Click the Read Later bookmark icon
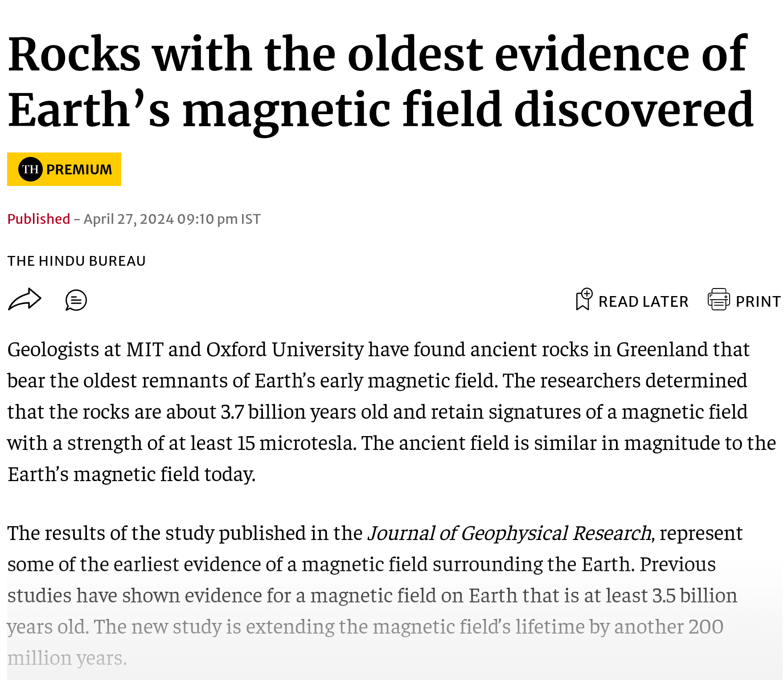The width and height of the screenshot is (784, 680). [584, 299]
